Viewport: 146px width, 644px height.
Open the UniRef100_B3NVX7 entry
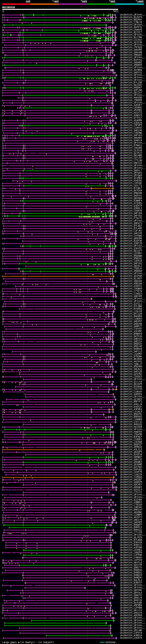click(x=131, y=583)
